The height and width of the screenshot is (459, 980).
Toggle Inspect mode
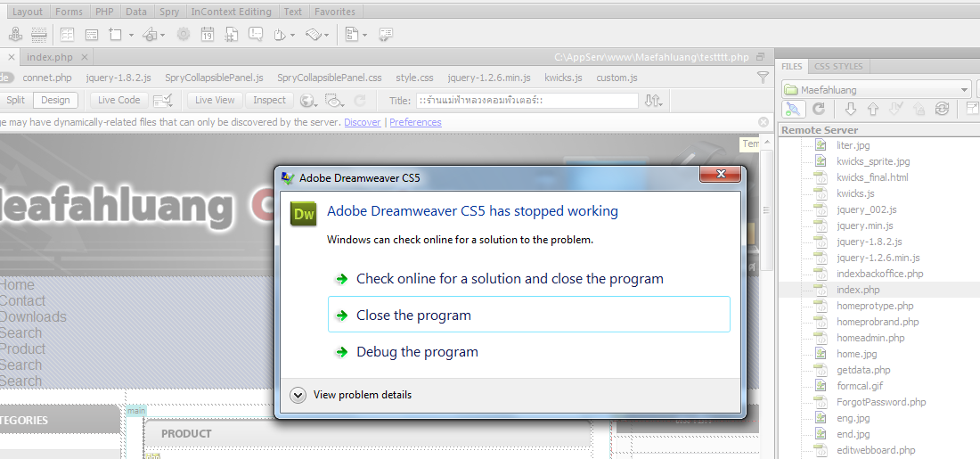[x=269, y=100]
